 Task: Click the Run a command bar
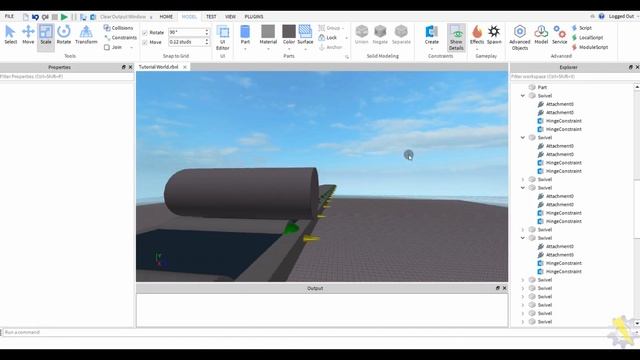pyautogui.click(x=318, y=332)
